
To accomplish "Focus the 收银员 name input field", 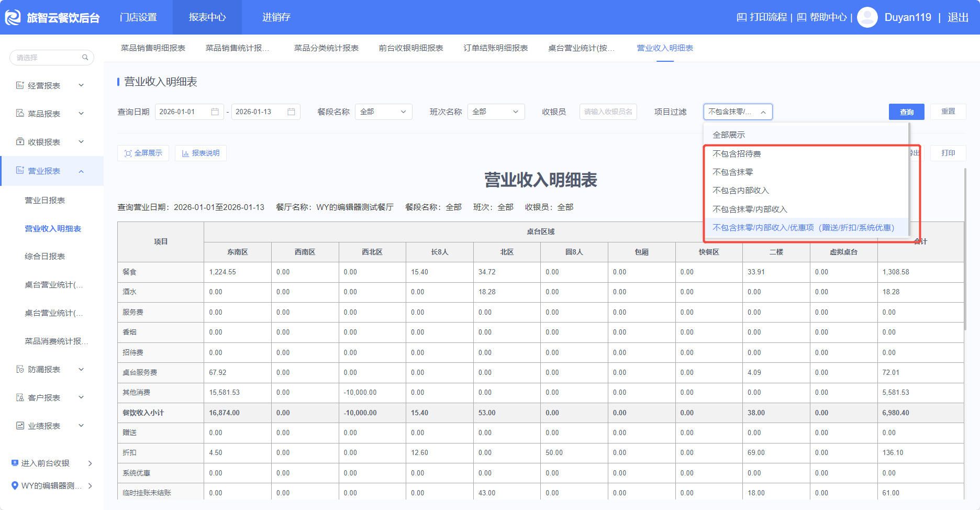I will [x=608, y=112].
